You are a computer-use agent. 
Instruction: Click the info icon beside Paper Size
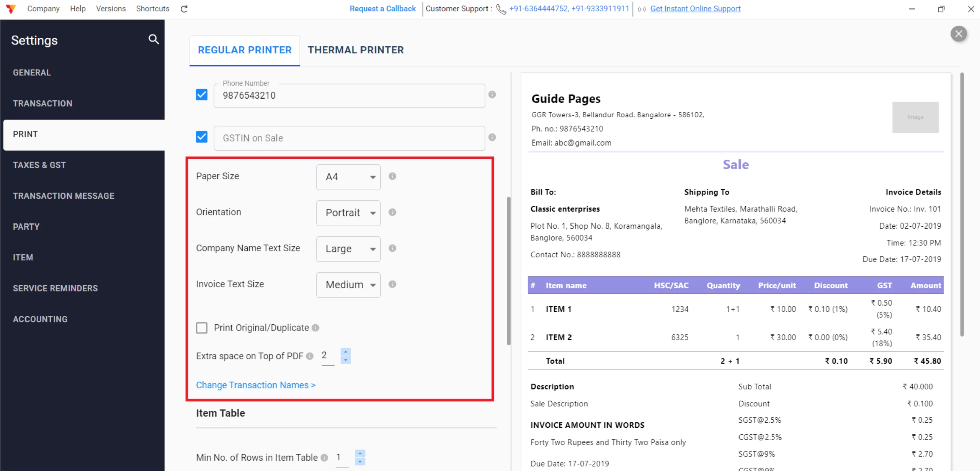click(392, 177)
